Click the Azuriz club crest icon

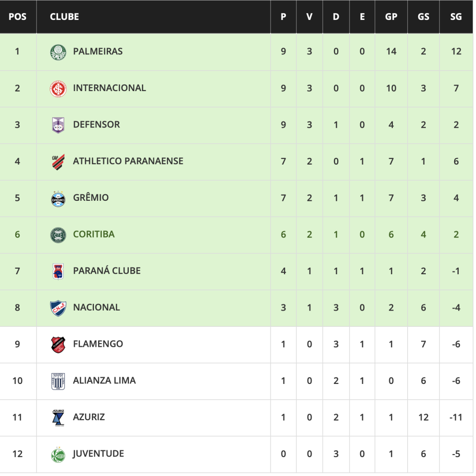[58, 417]
